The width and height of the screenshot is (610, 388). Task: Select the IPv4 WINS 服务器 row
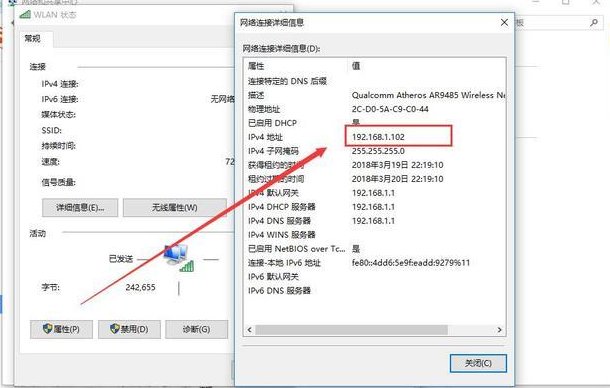375,235
